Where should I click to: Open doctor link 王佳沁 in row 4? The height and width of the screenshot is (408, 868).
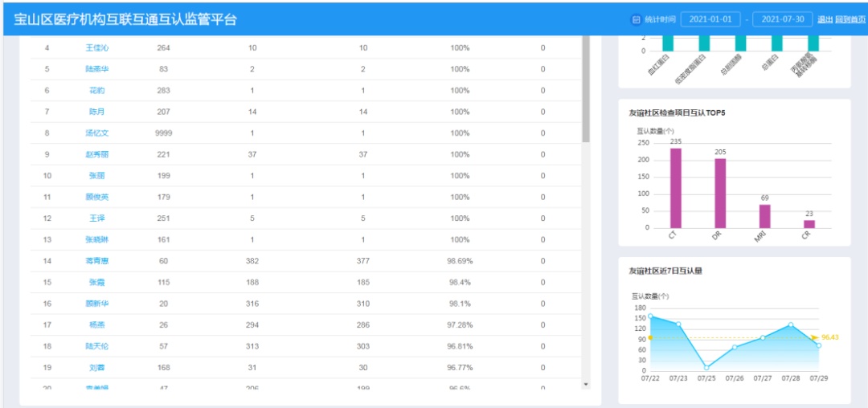(x=97, y=48)
